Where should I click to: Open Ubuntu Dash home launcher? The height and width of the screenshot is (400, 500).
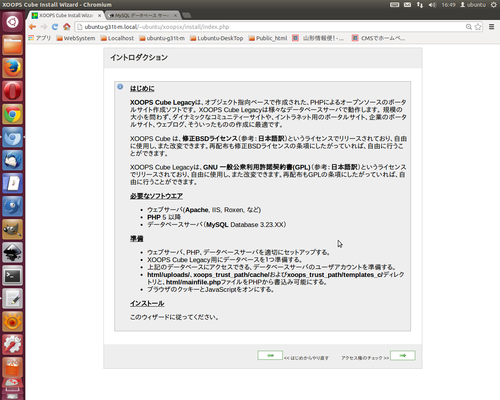click(x=12, y=22)
